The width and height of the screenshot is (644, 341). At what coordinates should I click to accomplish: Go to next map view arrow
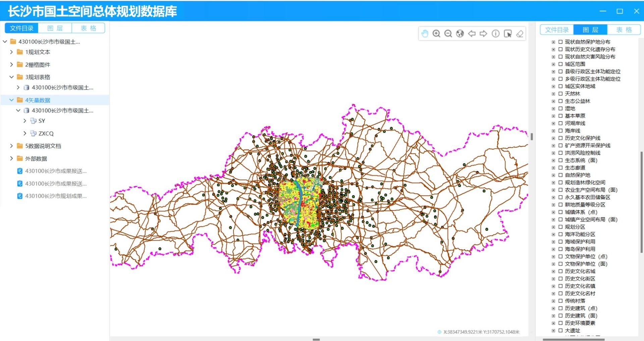pyautogui.click(x=483, y=34)
